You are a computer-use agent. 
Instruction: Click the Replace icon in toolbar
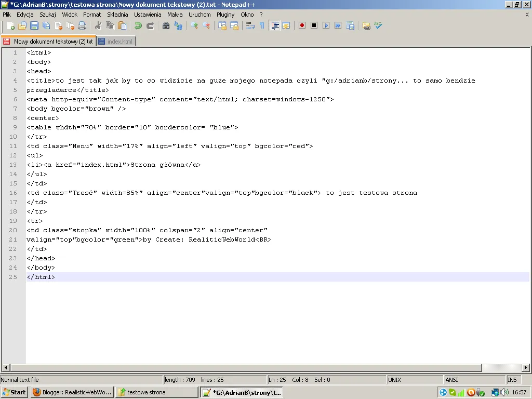pyautogui.click(x=178, y=26)
